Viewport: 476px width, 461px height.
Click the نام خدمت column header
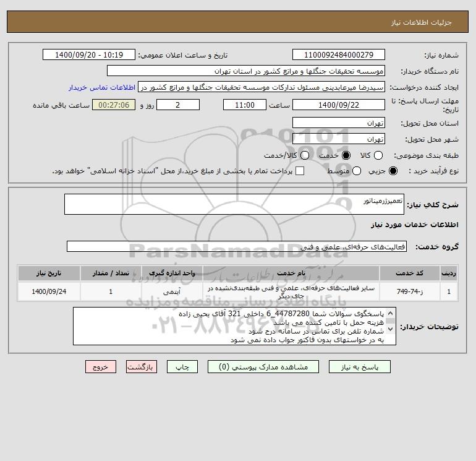pyautogui.click(x=291, y=273)
